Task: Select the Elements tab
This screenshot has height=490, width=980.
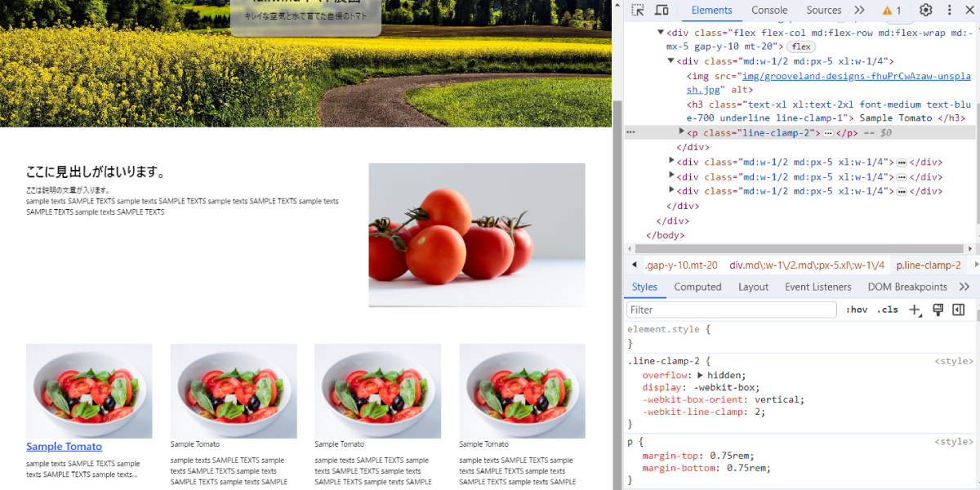Action: click(x=712, y=11)
